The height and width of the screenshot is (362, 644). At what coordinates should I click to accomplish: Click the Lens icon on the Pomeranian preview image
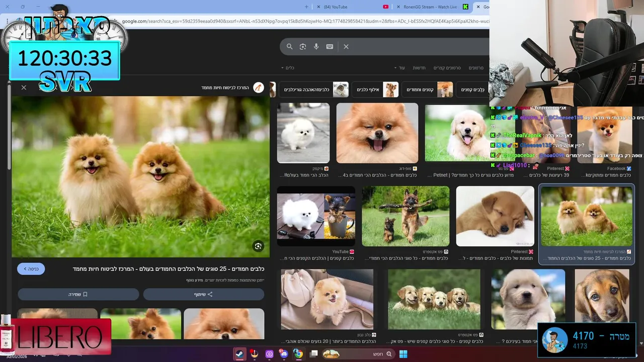click(258, 246)
